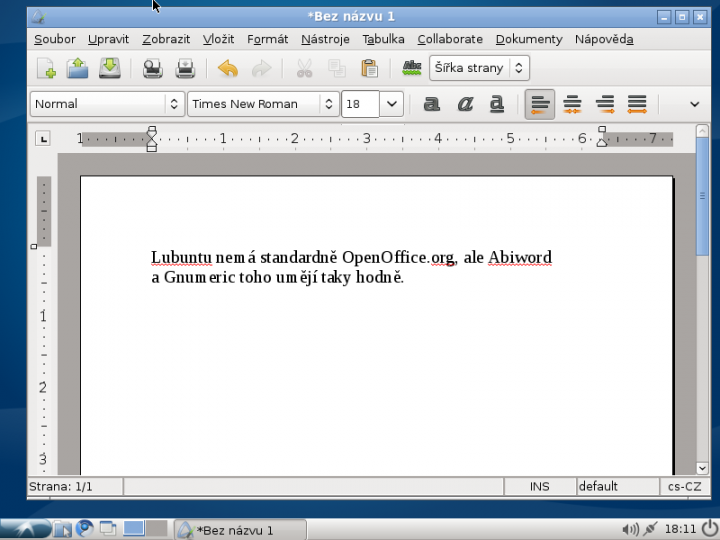Open the volume control in the tray
720x540 pixels.
[630, 530]
